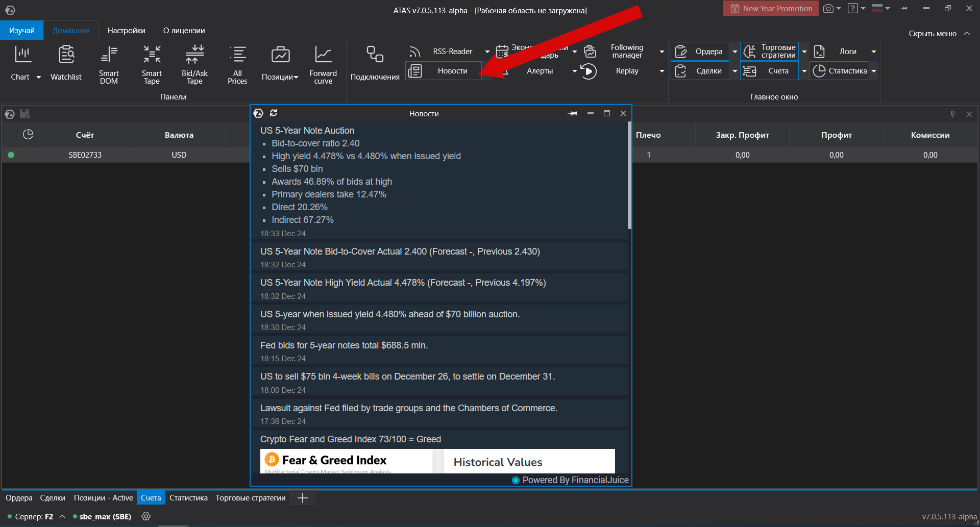The image size is (980, 527).
Task: Open the Following manager icon
Action: tap(590, 52)
